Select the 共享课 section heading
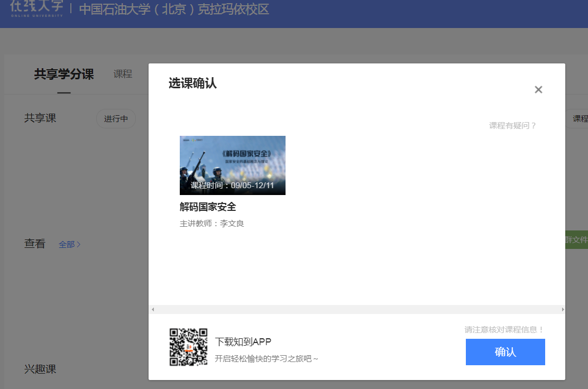Viewport: 588px width, 389px height. 40,118
